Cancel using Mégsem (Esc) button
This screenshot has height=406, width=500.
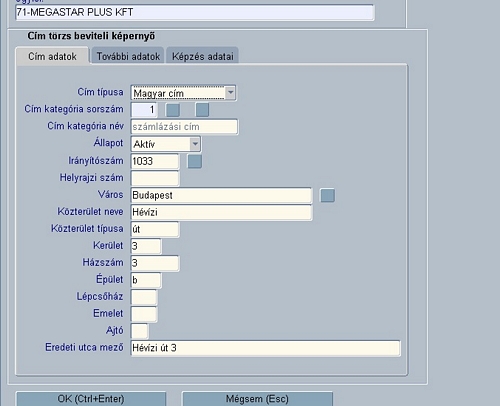tap(257, 399)
